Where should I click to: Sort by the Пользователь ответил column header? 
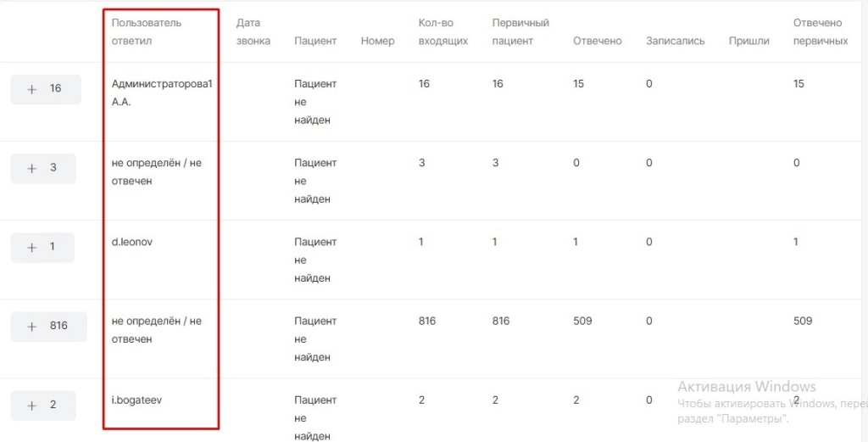click(147, 31)
